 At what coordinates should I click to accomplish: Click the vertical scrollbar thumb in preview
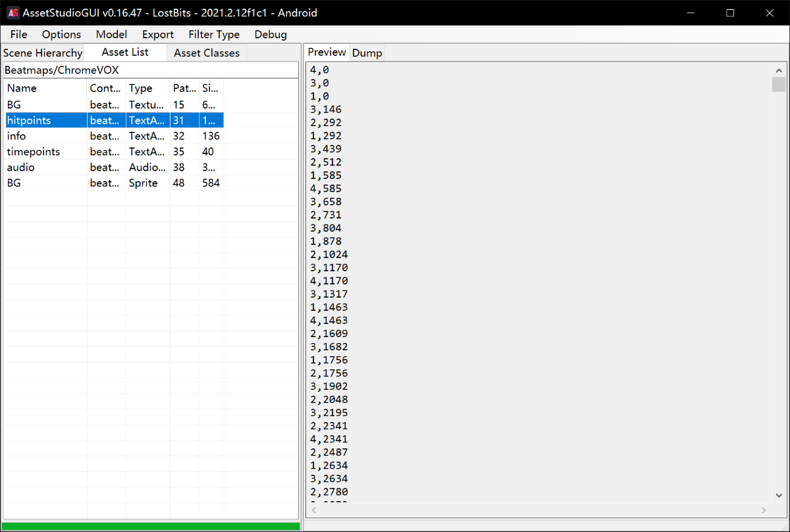779,84
